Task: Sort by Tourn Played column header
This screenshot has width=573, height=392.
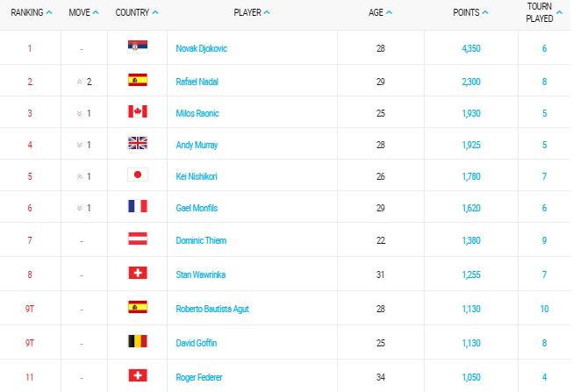Action: [x=544, y=12]
